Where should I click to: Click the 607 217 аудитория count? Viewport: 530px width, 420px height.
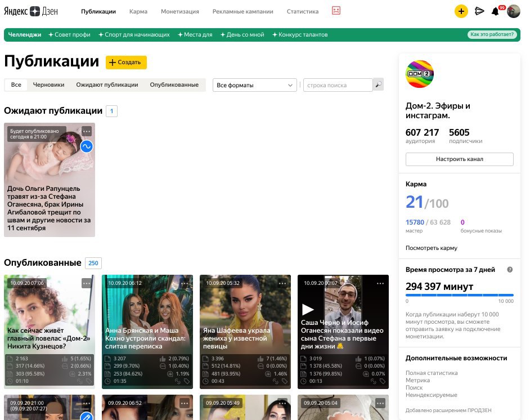[422, 132]
